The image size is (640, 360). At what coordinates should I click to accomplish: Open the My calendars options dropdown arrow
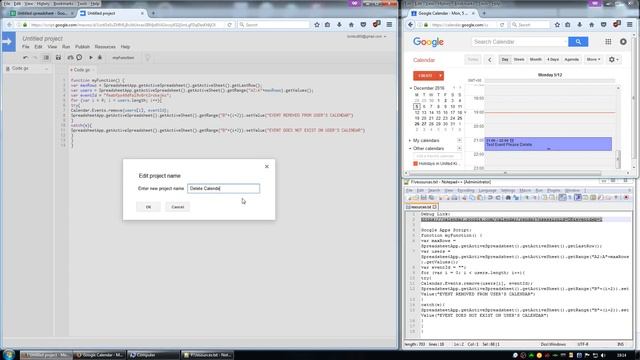[459, 140]
